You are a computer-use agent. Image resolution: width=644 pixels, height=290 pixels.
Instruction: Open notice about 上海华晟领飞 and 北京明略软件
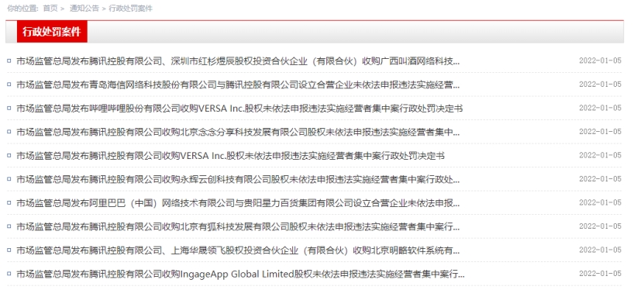pyautogui.click(x=238, y=250)
